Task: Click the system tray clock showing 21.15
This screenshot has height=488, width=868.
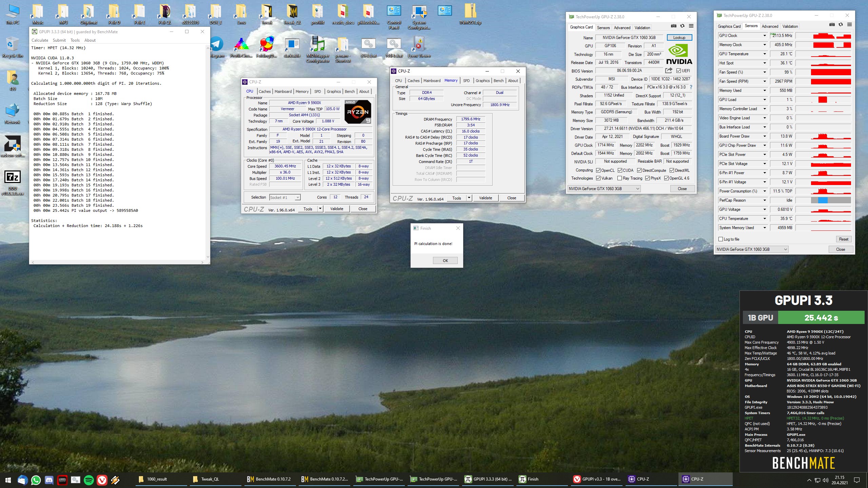Action: (840, 480)
